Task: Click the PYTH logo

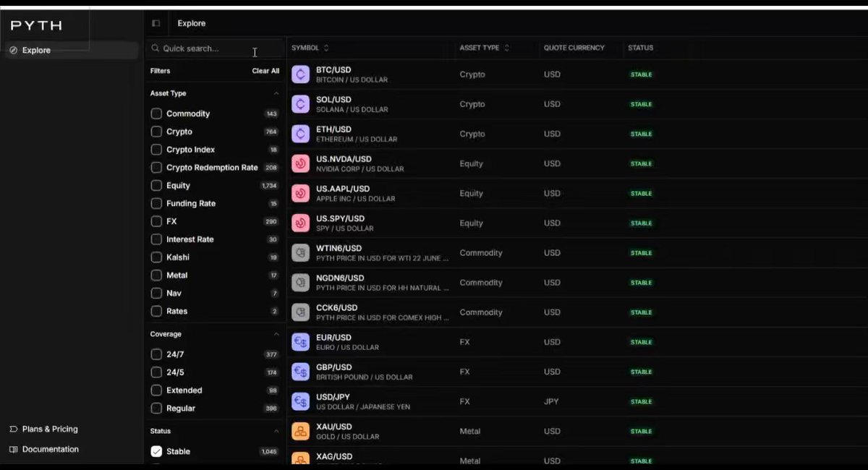Action: pyautogui.click(x=36, y=25)
